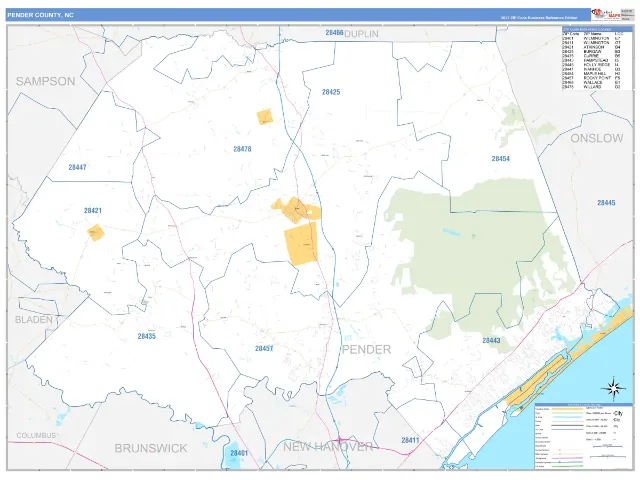Click the ROCKY POINT row in ZIP index

592,78
